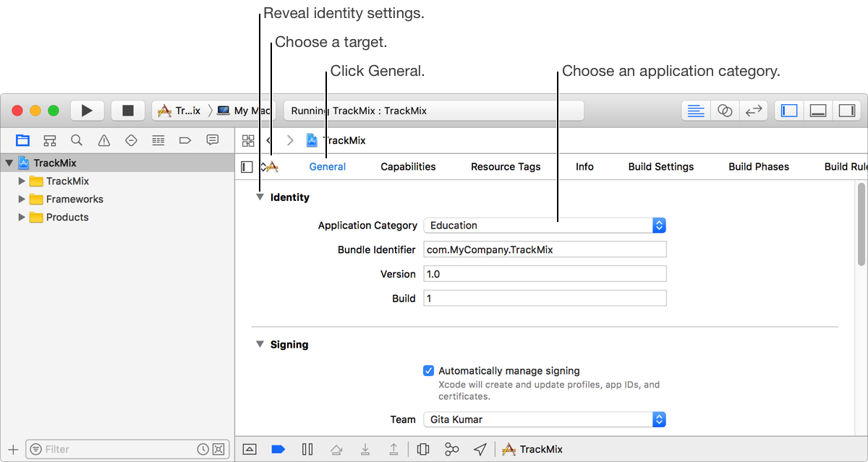Toggle breakpoints activation
Viewport: 868px width, 462px height.
(x=278, y=450)
